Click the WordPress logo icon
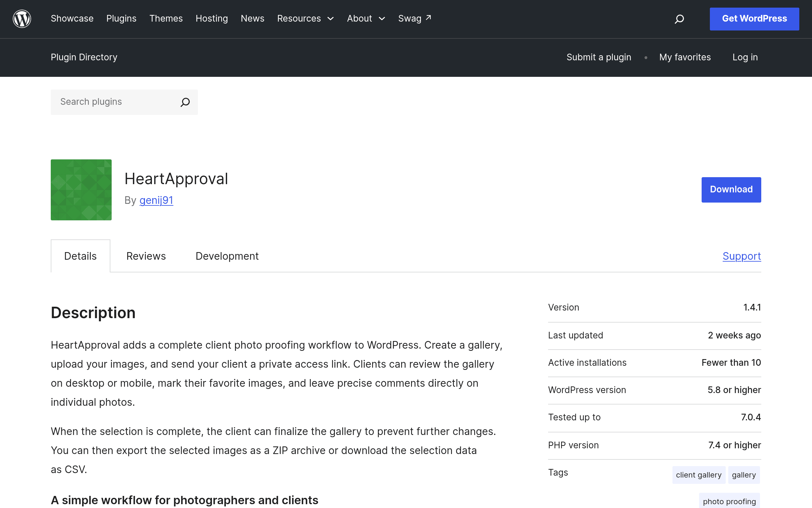Screen dimensions: 812x508 point(22,18)
